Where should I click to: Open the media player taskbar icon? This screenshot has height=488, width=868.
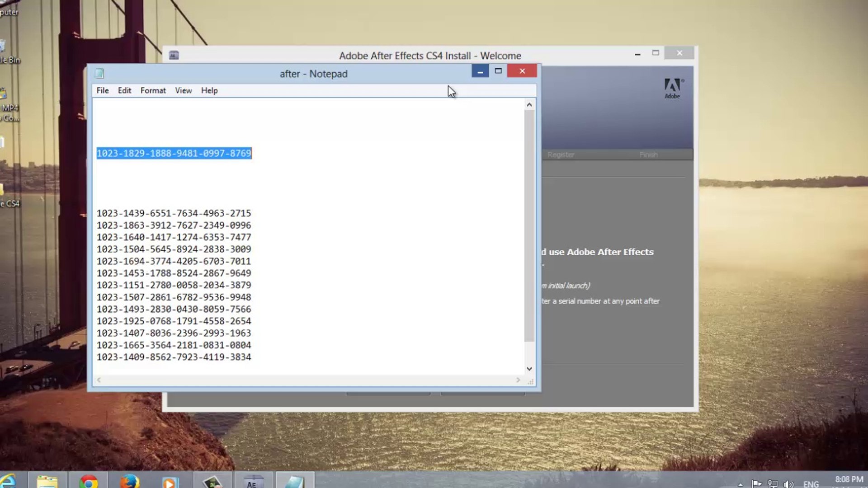tap(170, 482)
